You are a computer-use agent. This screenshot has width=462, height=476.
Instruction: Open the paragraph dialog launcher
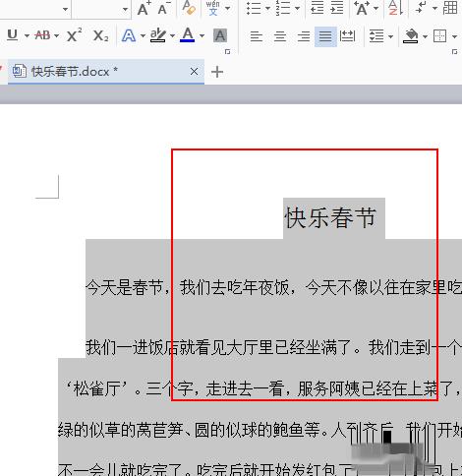pyautogui.click(x=455, y=52)
